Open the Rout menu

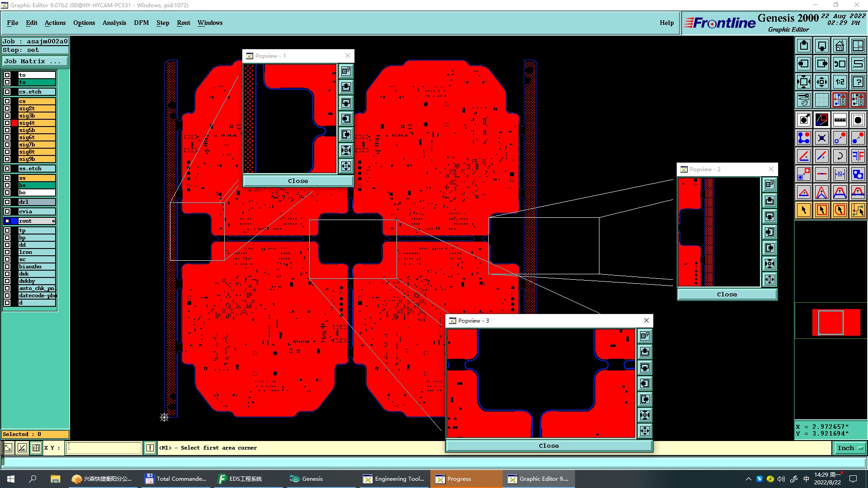click(x=184, y=23)
